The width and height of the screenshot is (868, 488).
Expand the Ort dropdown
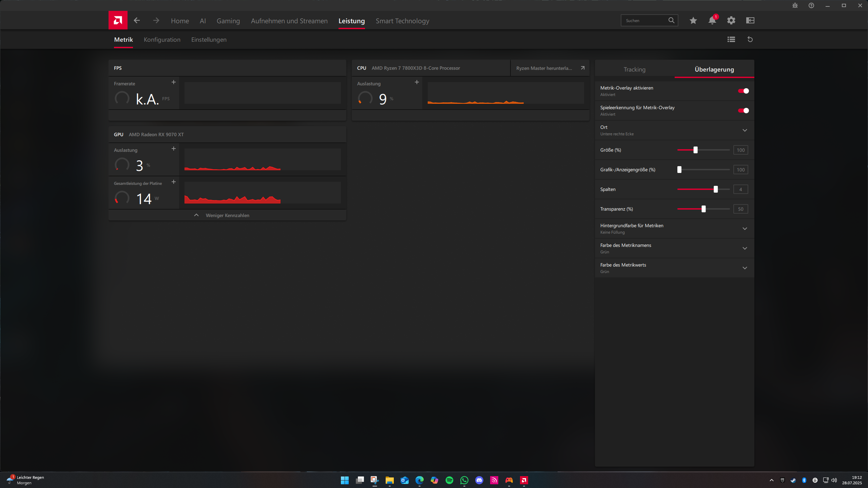pyautogui.click(x=745, y=130)
